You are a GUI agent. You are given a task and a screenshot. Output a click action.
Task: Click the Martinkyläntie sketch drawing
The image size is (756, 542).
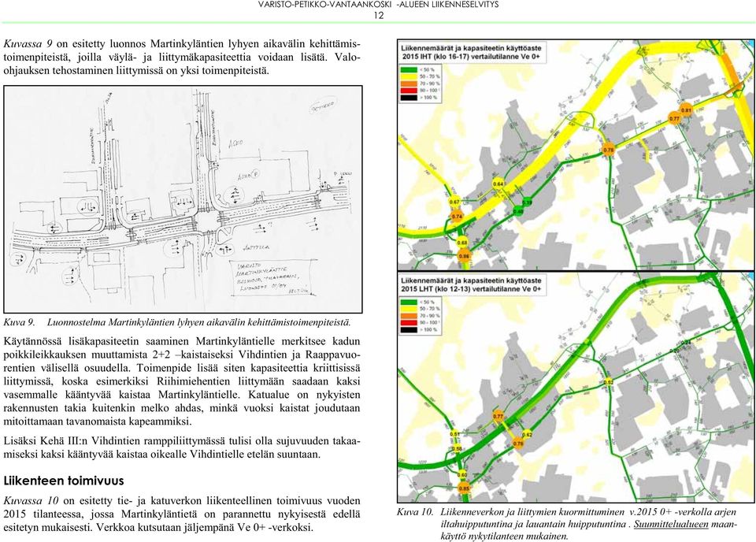(183, 199)
